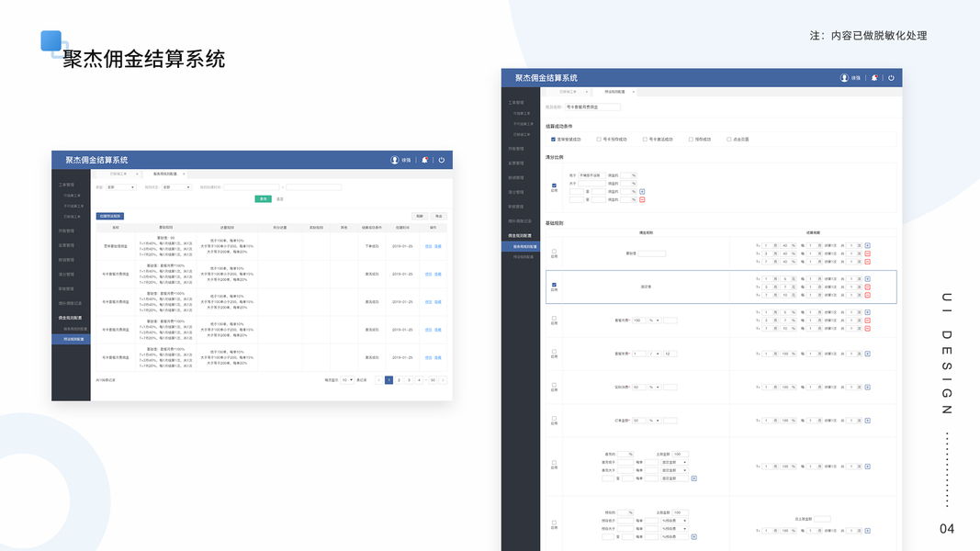The width and height of the screenshot is (980, 551).
Task: Open 发票管理 in the left window sidebar
Action: pyautogui.click(x=66, y=245)
